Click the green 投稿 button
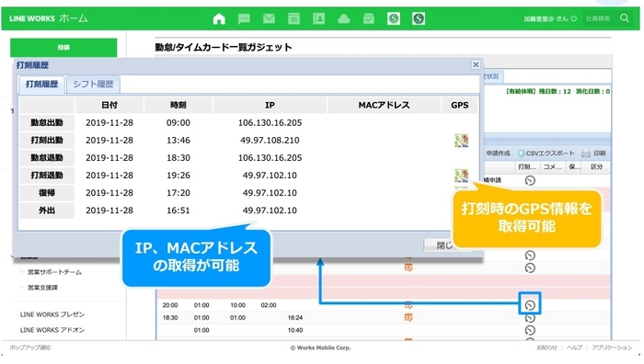Viewport: 644px width, 364px height. (x=63, y=48)
